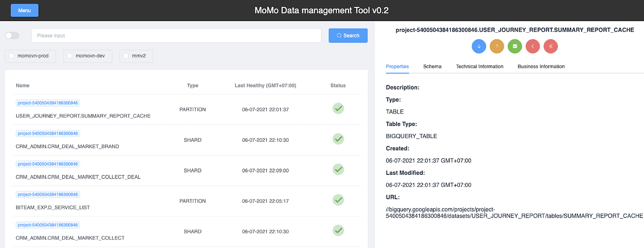Click timestamp 06-07-2021 22:09:00
The image size is (644, 248).
265,170
